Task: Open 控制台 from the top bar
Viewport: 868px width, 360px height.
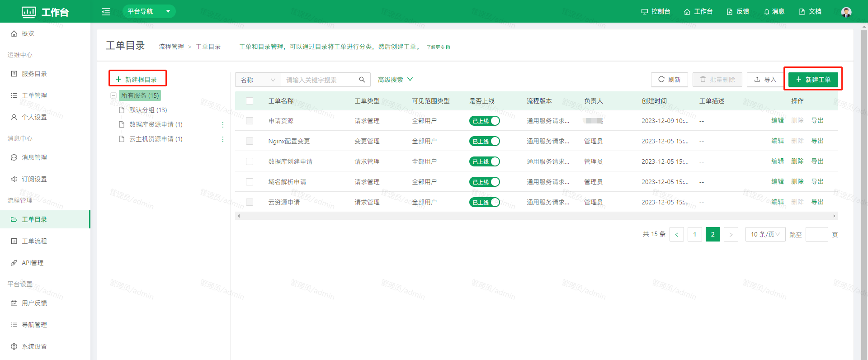Action: pos(656,11)
